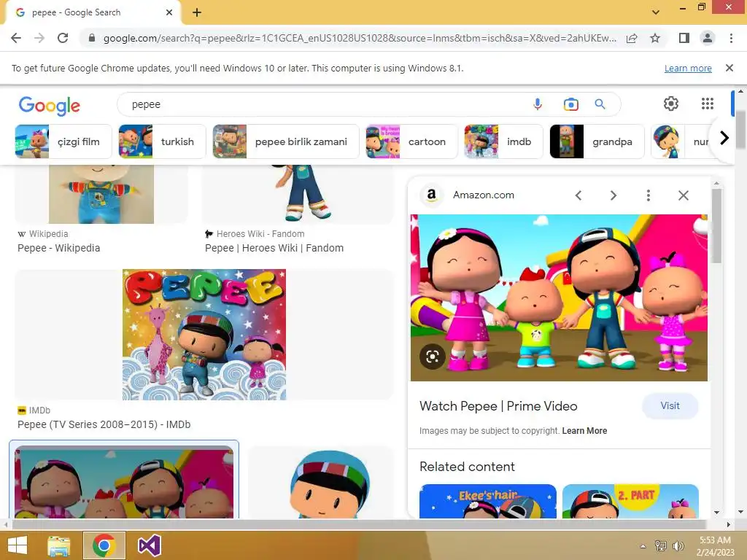This screenshot has width=747, height=560.
Task: Filter by pepee birlik zamani chip
Action: [286, 141]
